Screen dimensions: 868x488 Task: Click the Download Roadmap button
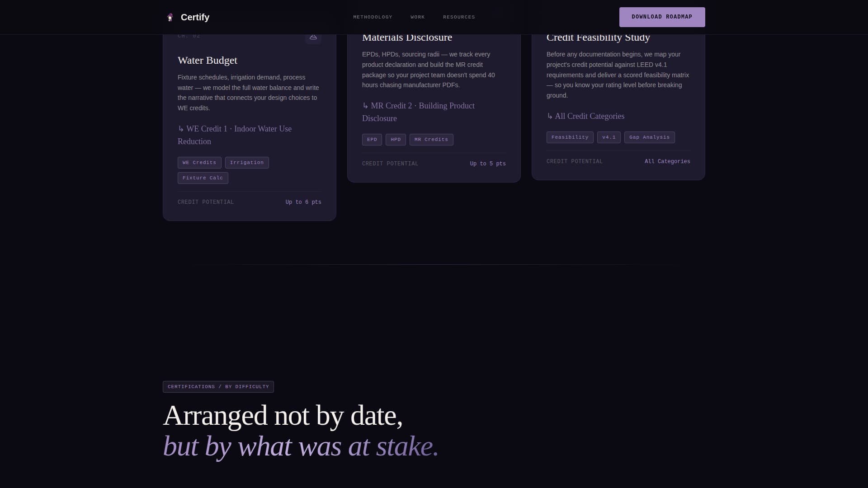[x=662, y=17]
